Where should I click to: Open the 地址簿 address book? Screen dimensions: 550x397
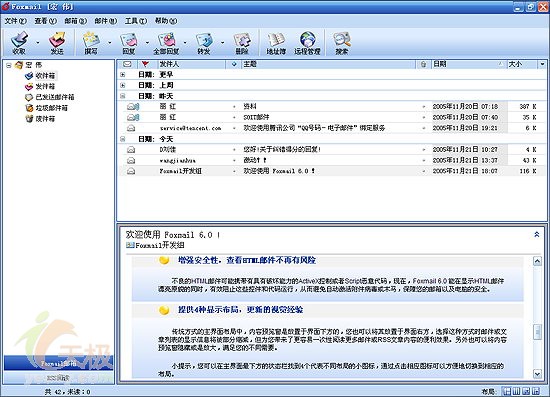(x=276, y=43)
